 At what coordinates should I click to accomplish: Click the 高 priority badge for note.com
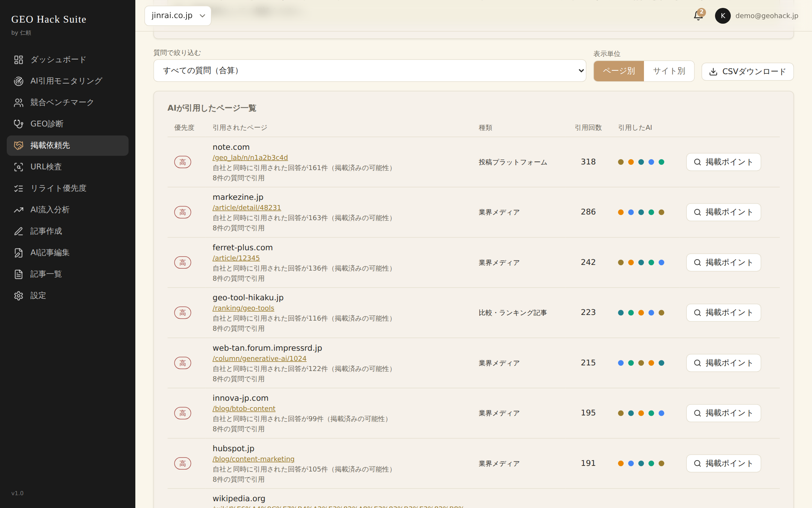[183, 162]
